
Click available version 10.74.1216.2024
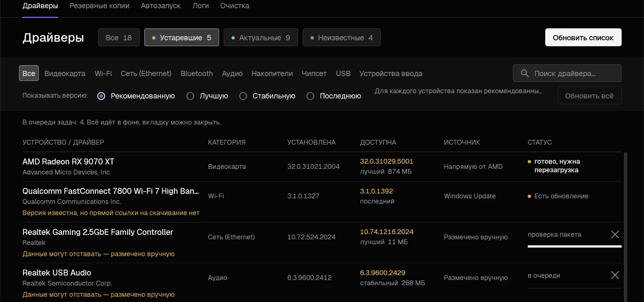[x=387, y=232]
